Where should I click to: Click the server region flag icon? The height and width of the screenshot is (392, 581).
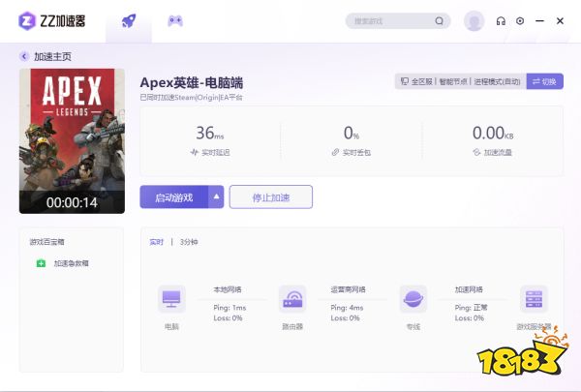click(x=404, y=81)
